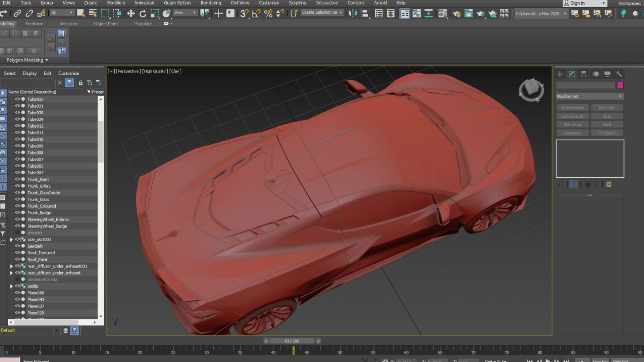644x362 pixels.
Task: Select the Rotate tool
Action: pyautogui.click(x=143, y=13)
